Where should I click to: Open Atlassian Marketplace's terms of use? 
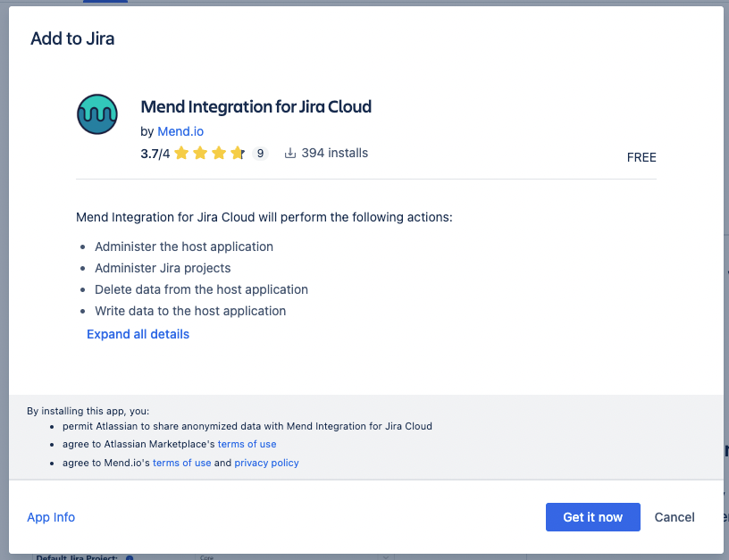pos(247,444)
